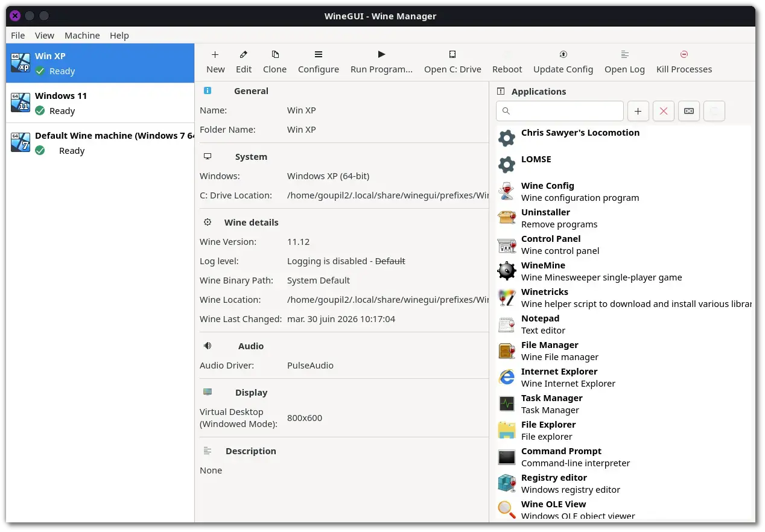The width and height of the screenshot is (765, 532).
Task: Click the Reboot toolbar button
Action: pyautogui.click(x=507, y=62)
